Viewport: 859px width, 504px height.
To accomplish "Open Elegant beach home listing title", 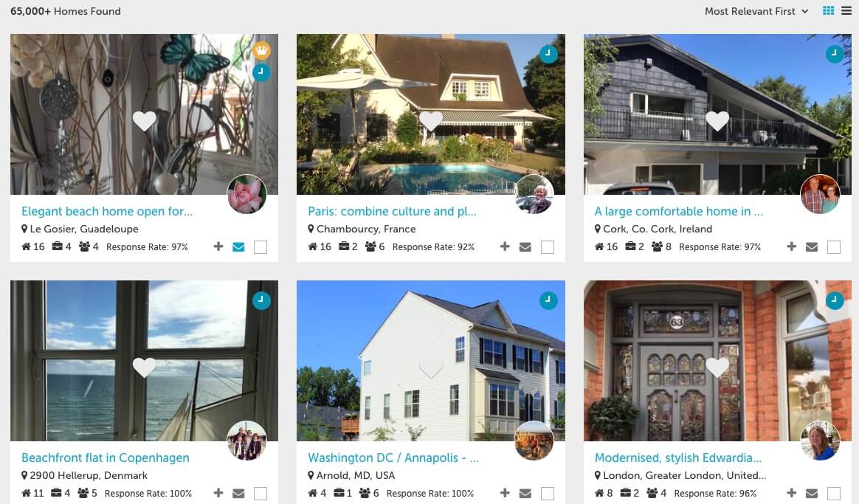I will [107, 211].
